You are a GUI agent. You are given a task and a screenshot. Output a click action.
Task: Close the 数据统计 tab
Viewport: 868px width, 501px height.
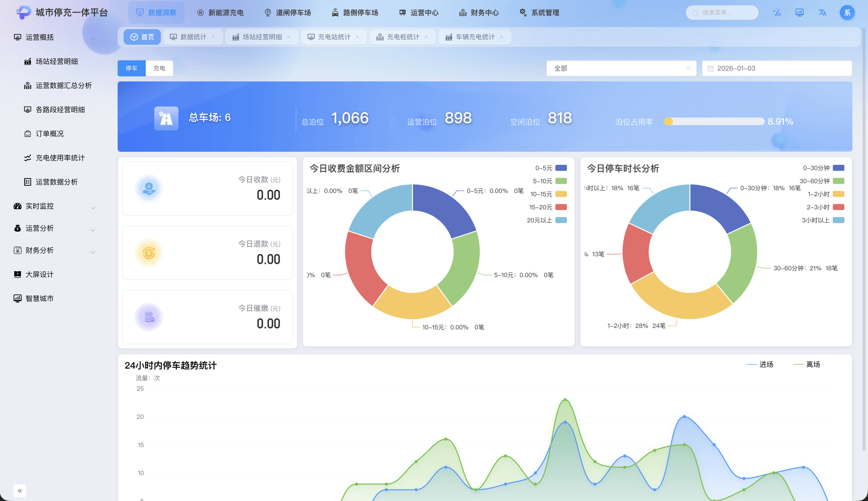213,37
